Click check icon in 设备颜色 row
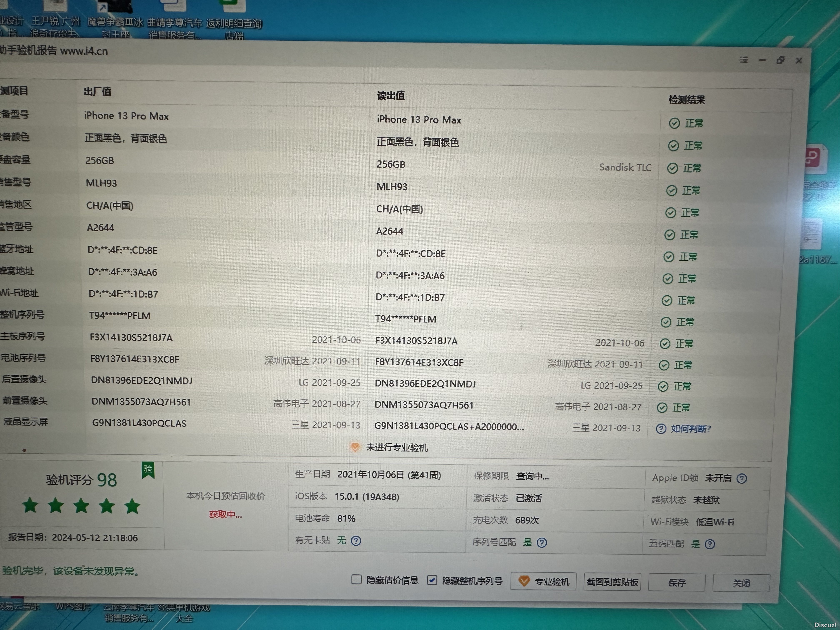840x630 pixels. tap(674, 146)
